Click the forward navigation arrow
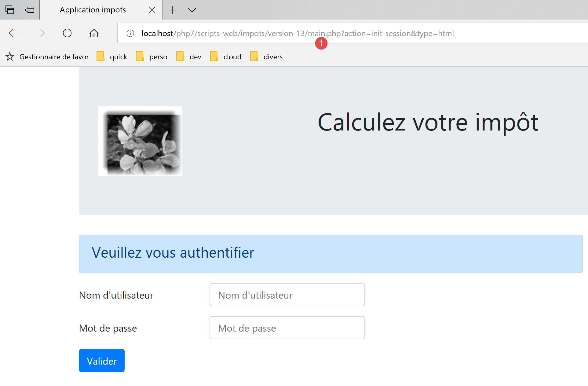 pyautogui.click(x=40, y=33)
